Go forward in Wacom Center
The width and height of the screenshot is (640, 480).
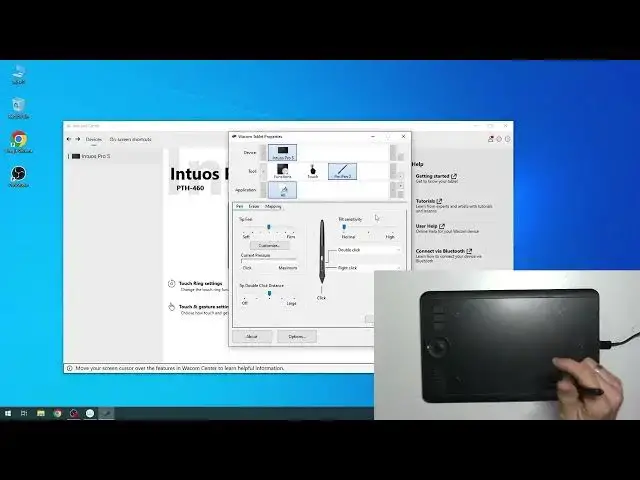(x=78, y=139)
